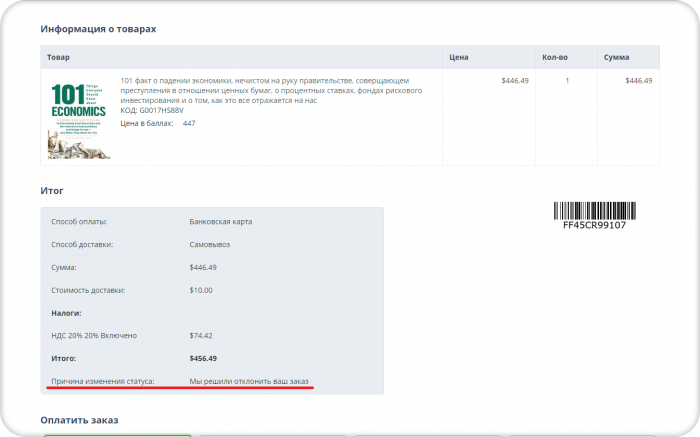This screenshot has width=700, height=437.
Task: Click the barcode image
Action: tap(595, 211)
